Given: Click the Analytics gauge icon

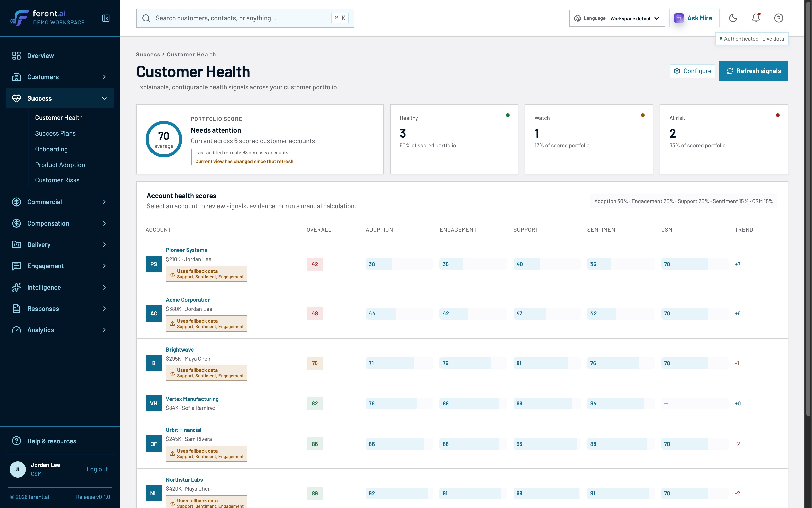Looking at the screenshot, I should [16, 330].
